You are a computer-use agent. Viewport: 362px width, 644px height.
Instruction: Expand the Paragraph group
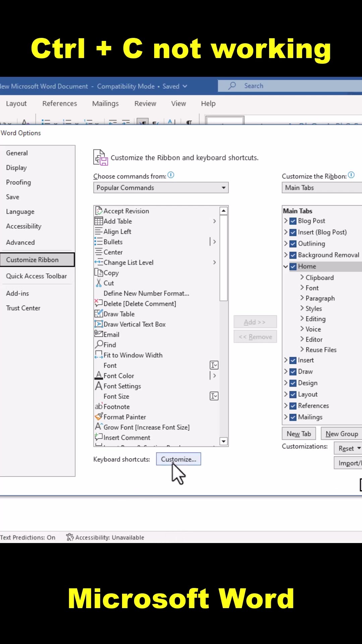click(x=302, y=298)
